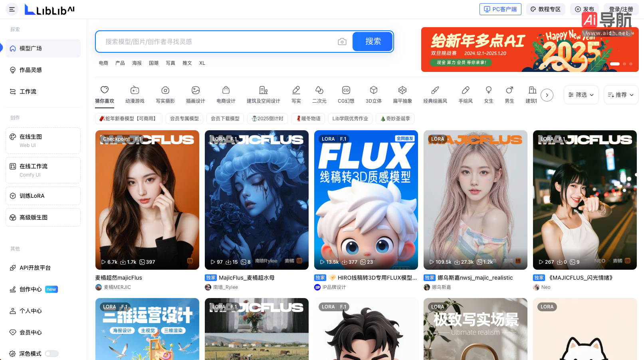Select the 写实摄影 camera category icon
The height and width of the screenshot is (360, 644).
click(165, 90)
